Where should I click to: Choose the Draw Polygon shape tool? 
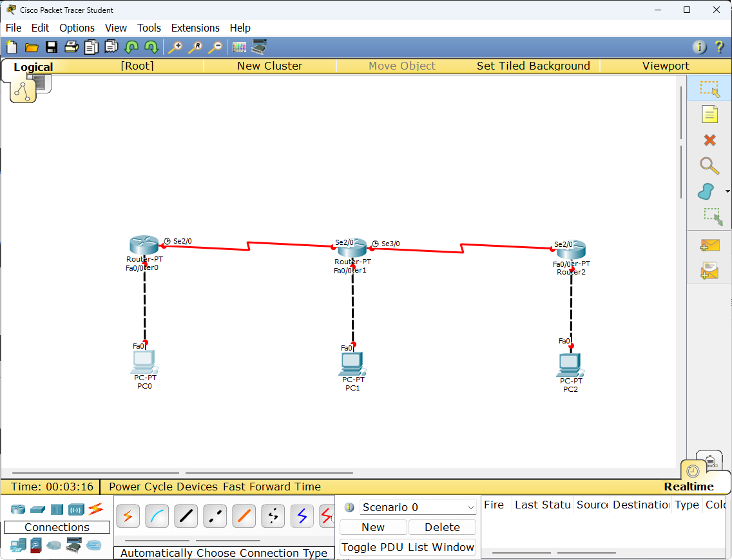coord(706,191)
